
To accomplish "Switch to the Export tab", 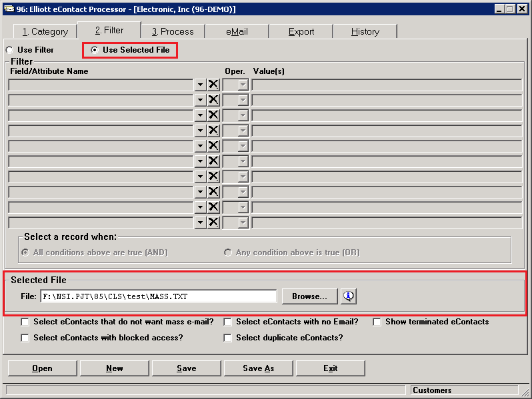I will coord(301,31).
